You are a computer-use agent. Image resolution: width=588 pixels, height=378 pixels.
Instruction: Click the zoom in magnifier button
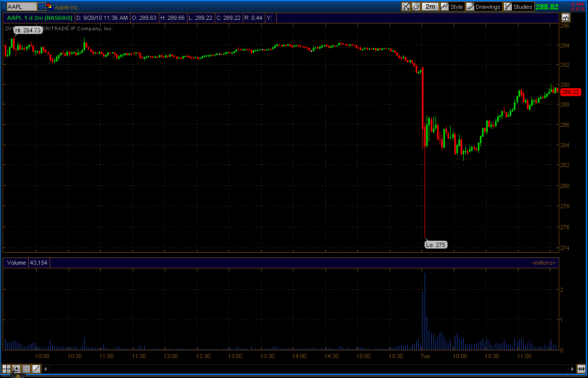tap(16, 369)
